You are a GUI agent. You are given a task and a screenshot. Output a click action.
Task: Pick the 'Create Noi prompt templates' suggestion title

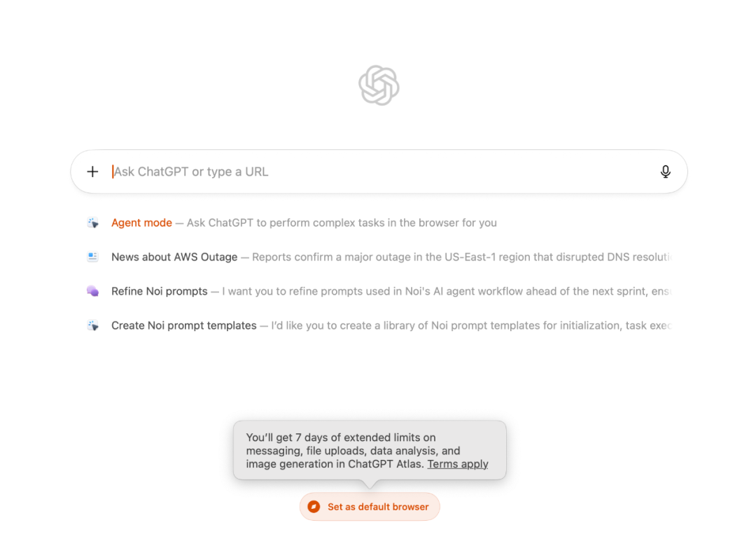[x=184, y=325]
